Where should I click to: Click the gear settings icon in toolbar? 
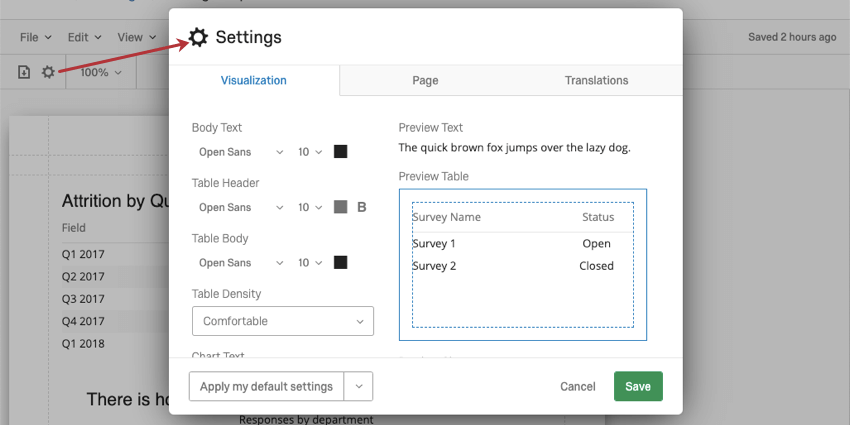point(48,72)
